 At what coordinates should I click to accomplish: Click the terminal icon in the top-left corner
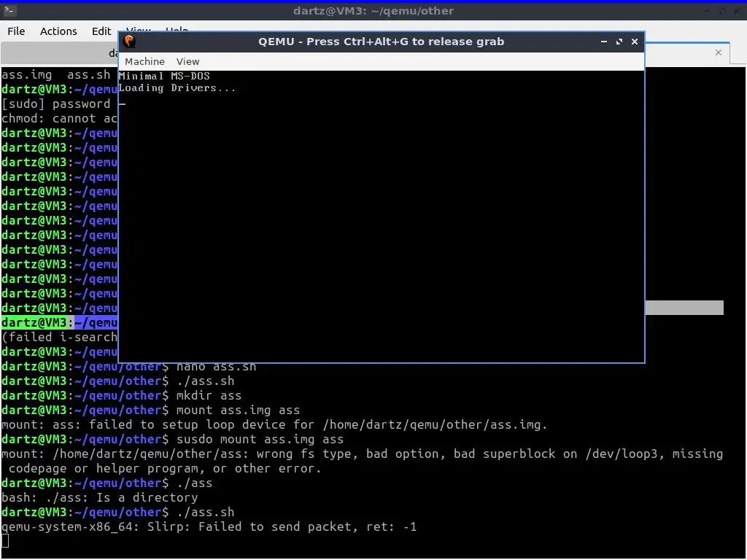(x=10, y=10)
